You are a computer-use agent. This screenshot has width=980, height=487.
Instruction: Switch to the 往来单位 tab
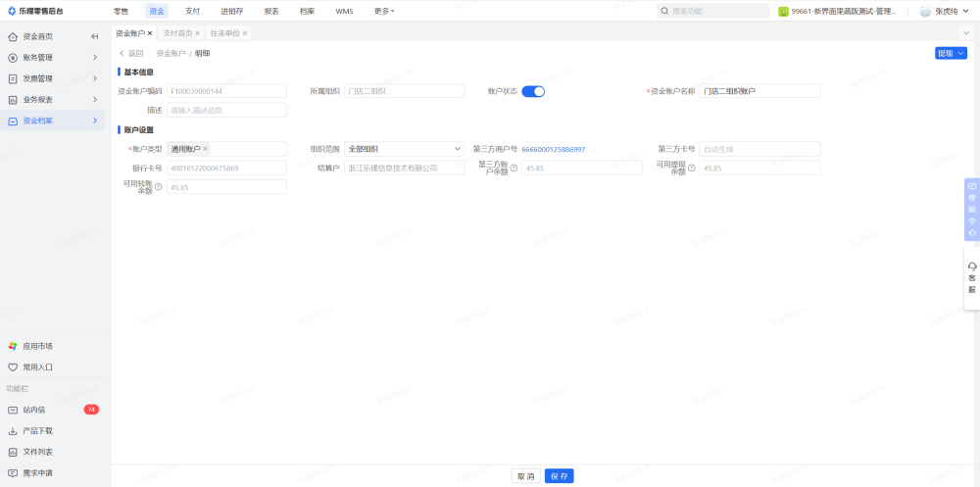224,33
